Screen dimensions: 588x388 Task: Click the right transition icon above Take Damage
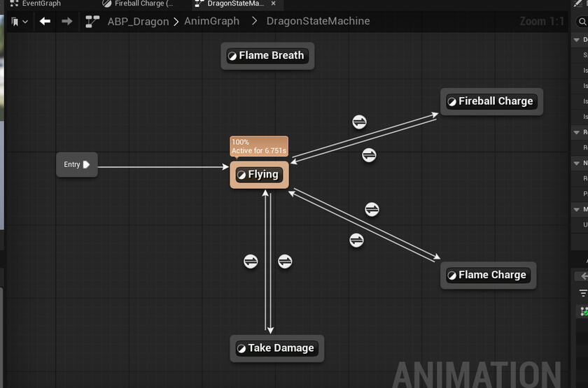point(285,261)
